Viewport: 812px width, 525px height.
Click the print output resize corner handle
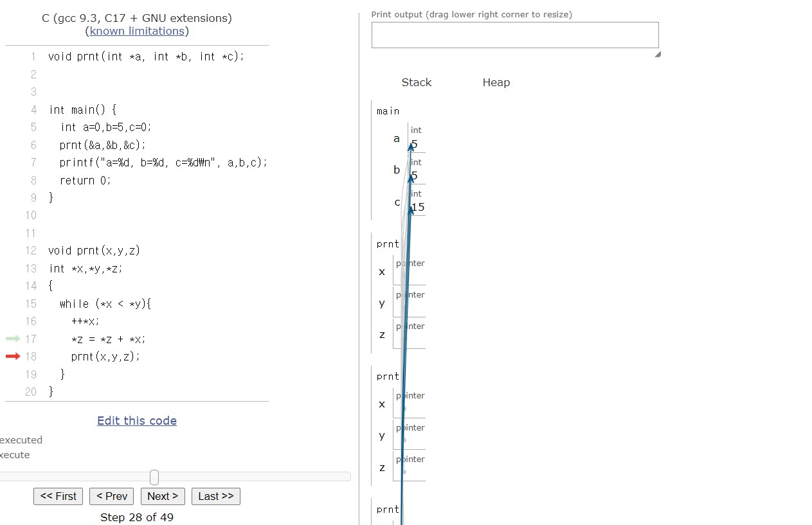[658, 55]
